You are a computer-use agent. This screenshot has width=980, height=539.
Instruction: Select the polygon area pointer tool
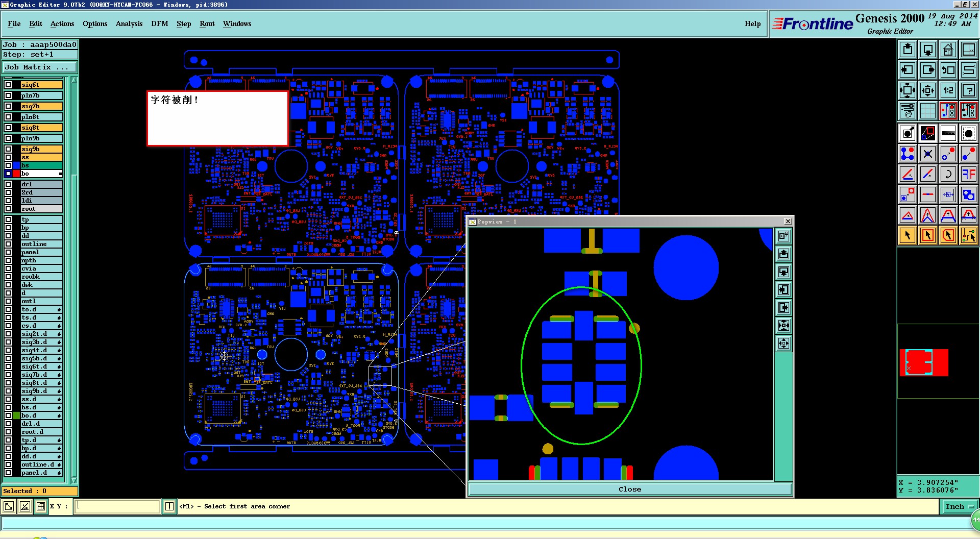[x=948, y=235]
